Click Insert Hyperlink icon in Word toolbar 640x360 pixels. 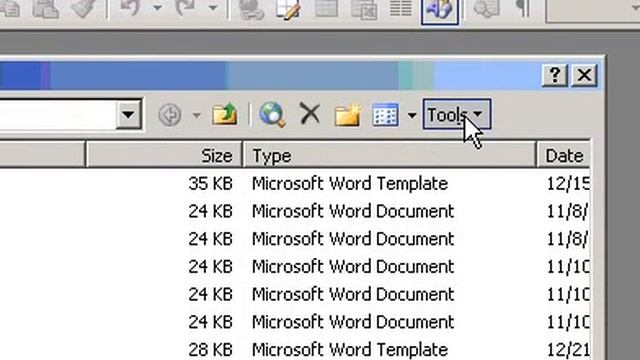coord(251,10)
